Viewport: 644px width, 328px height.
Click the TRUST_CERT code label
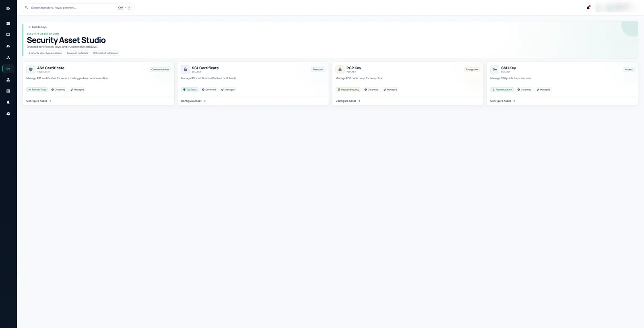(x=44, y=72)
